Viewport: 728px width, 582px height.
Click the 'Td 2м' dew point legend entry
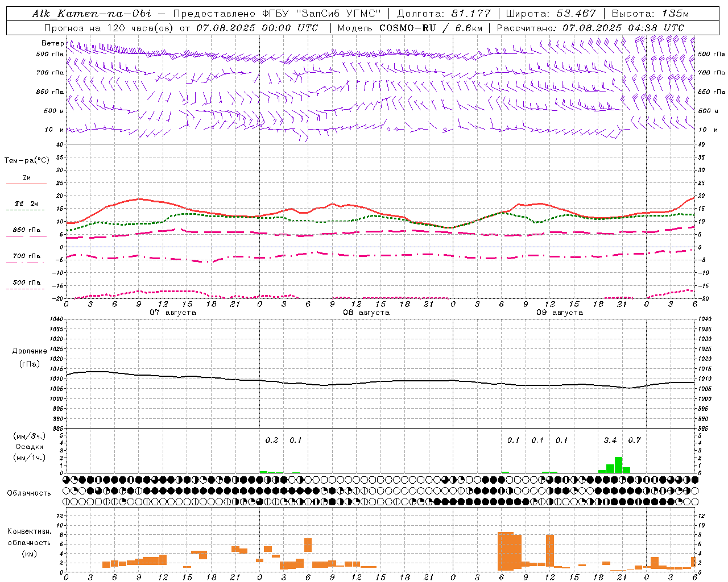pos(27,203)
